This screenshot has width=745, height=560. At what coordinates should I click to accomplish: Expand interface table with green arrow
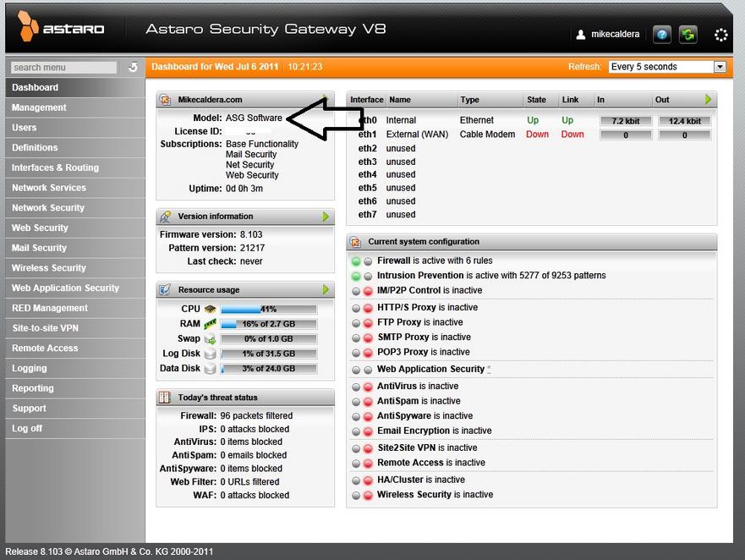pyautogui.click(x=708, y=100)
